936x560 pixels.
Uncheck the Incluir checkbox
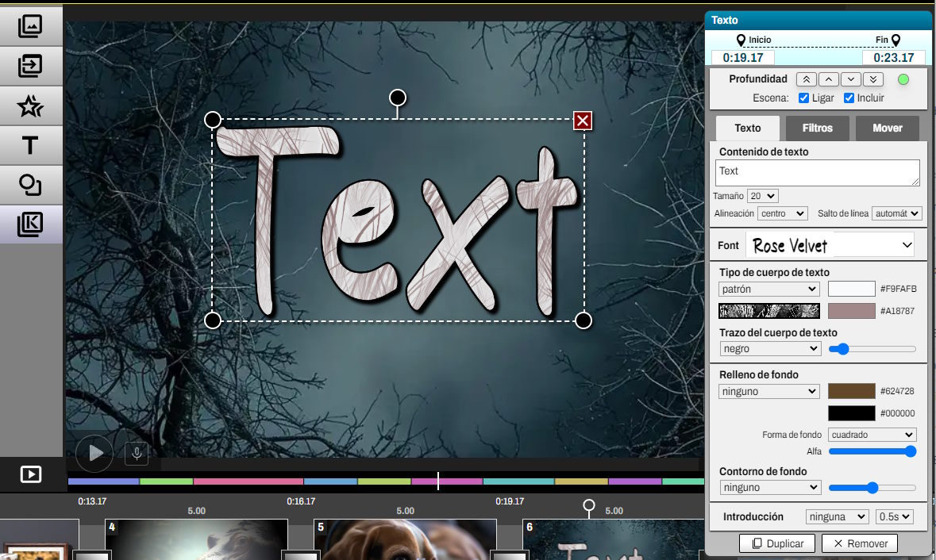pos(849,98)
